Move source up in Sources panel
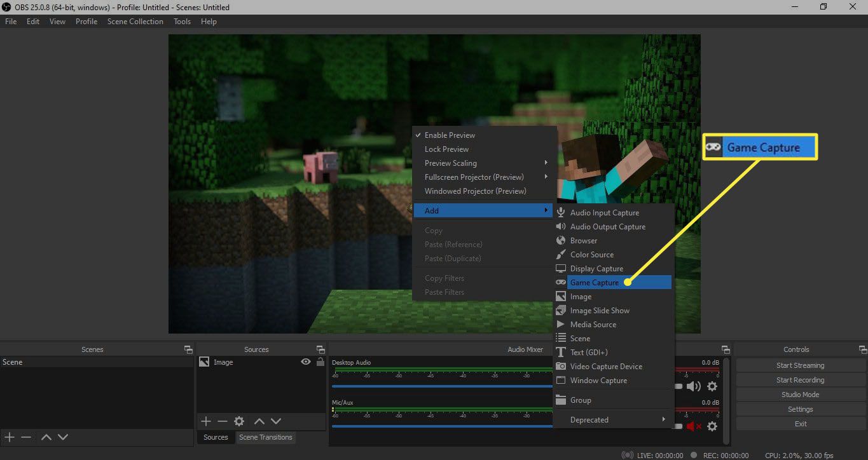Image resolution: width=868 pixels, height=460 pixels. click(259, 421)
